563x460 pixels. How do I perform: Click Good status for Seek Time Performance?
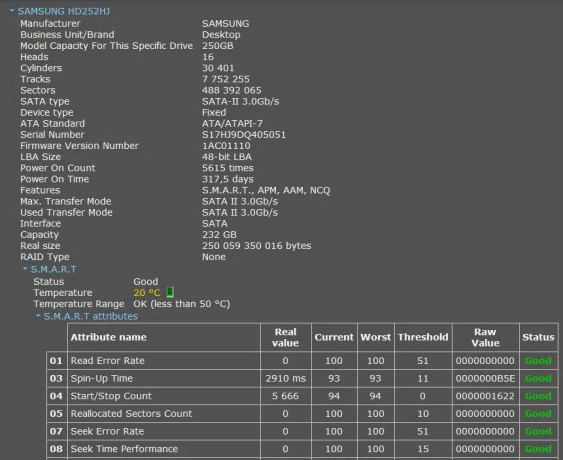538,449
